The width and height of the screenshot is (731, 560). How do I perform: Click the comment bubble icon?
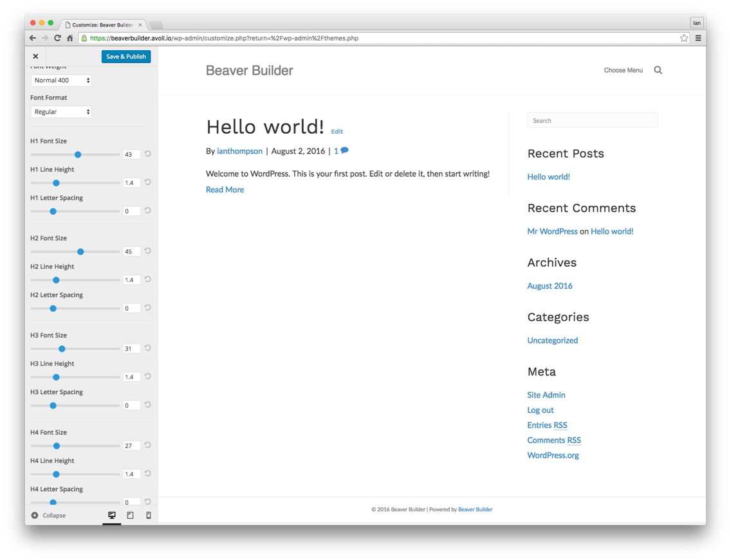click(344, 150)
